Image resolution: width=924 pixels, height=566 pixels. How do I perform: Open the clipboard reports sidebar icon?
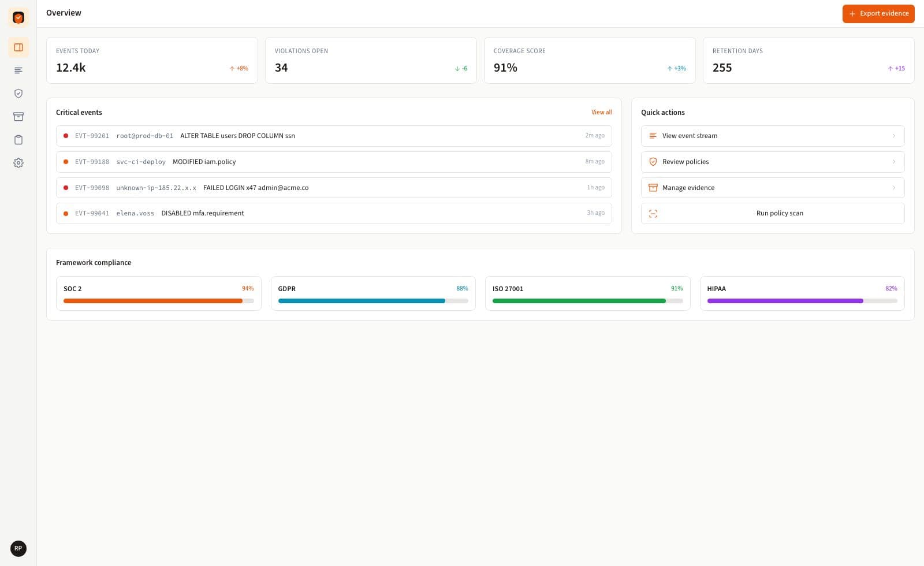[x=18, y=140]
